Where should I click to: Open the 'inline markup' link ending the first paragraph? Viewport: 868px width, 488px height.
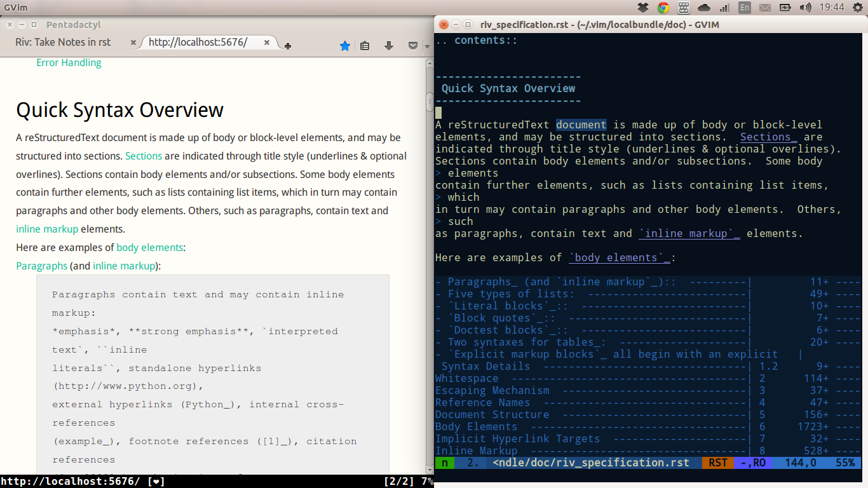pyautogui.click(x=47, y=229)
